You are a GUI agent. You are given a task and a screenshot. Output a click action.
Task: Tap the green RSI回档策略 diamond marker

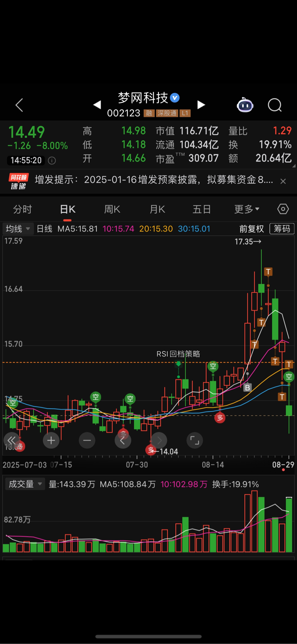(178, 364)
